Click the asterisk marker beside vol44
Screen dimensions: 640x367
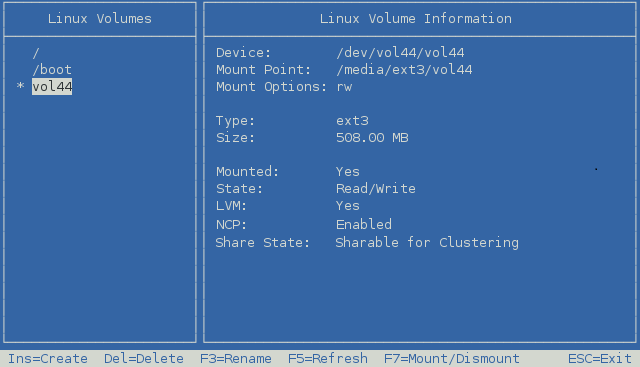(x=20, y=86)
